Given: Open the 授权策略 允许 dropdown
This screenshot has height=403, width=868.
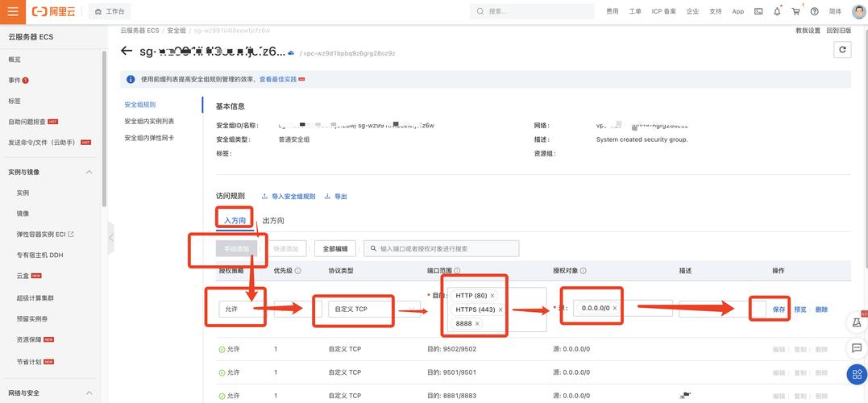Looking at the screenshot, I should pyautogui.click(x=241, y=310).
